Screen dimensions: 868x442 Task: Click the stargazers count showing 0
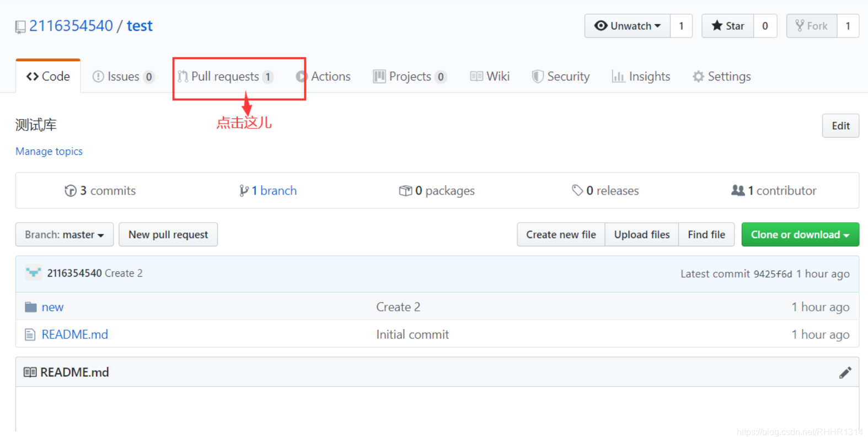(x=765, y=26)
